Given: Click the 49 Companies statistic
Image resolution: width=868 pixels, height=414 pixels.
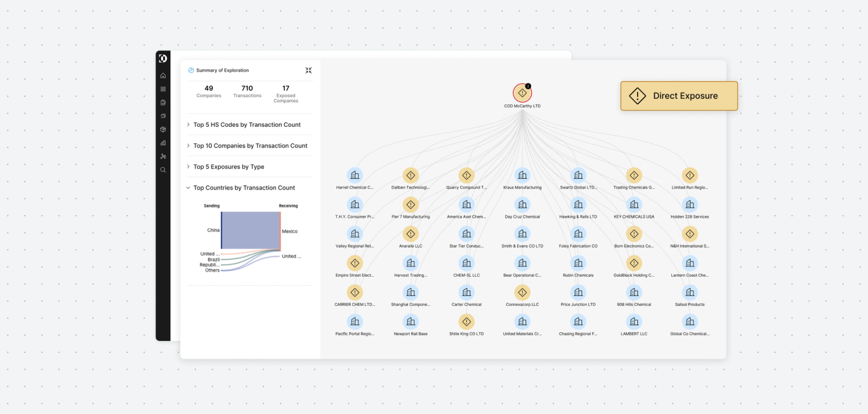Looking at the screenshot, I should [209, 91].
